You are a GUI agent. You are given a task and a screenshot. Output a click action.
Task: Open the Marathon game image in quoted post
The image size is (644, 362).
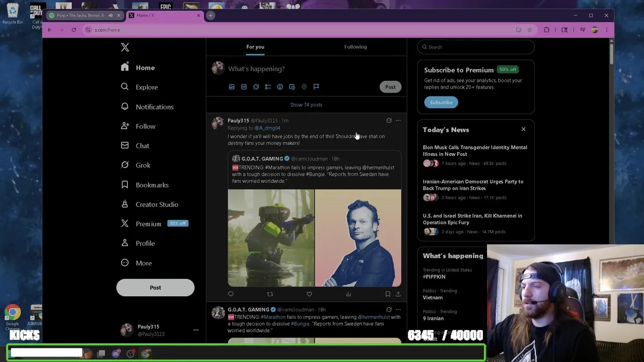click(271, 238)
